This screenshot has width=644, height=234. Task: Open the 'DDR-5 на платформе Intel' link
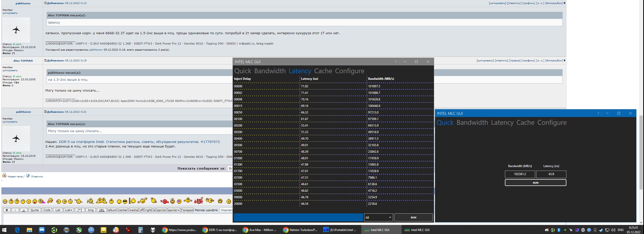(x=139, y=142)
